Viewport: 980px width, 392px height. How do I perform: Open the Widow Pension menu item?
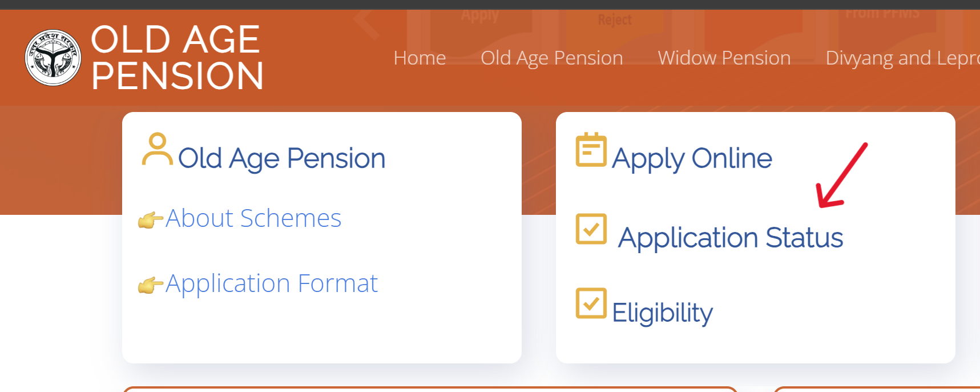[724, 58]
